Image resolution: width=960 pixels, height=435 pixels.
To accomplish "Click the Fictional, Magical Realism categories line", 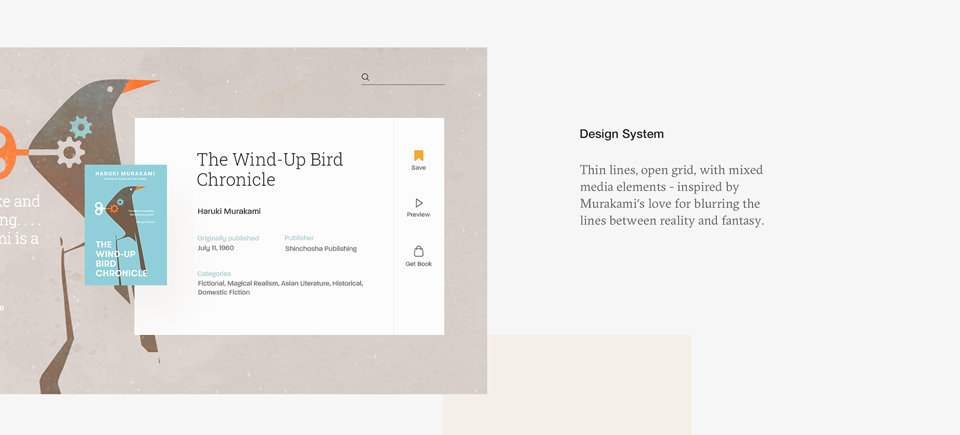I will click(x=280, y=284).
